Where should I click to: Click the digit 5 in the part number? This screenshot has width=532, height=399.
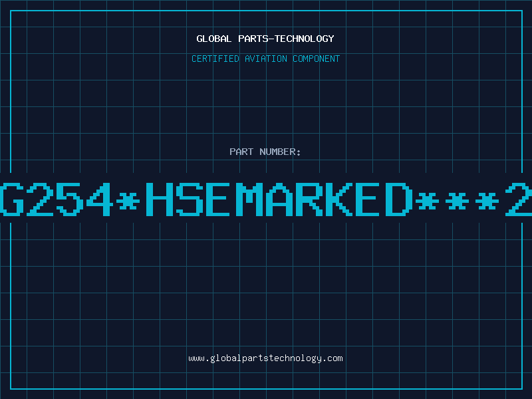[70, 199]
